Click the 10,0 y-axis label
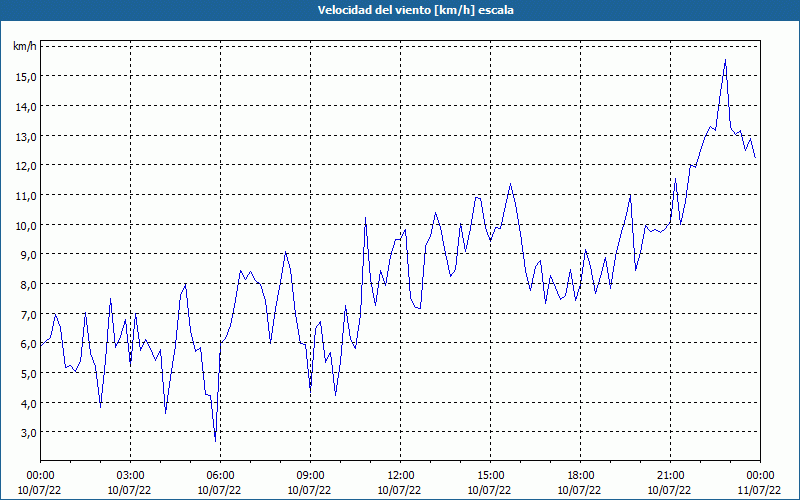800x500 pixels. 26,225
